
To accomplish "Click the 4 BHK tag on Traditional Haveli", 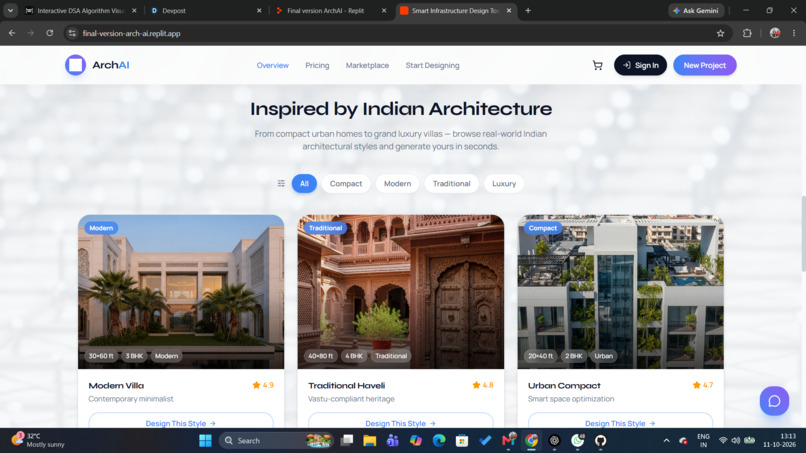I will pos(354,356).
